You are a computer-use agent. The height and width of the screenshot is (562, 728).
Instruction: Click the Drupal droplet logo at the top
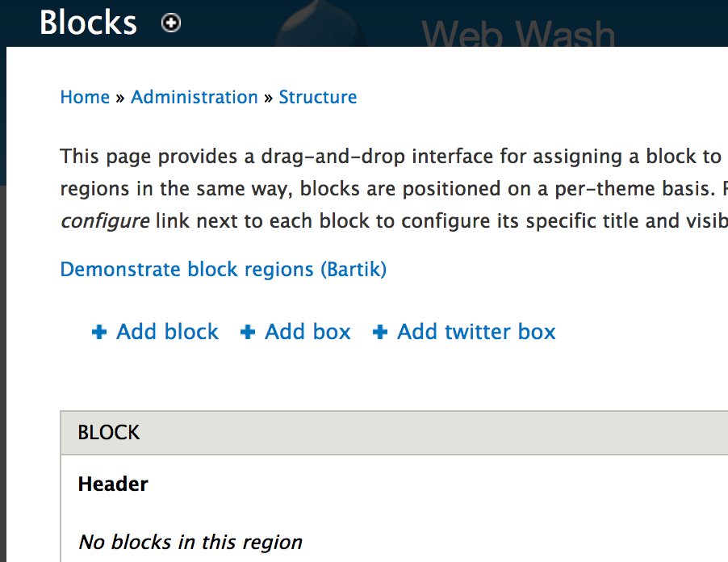(321, 24)
